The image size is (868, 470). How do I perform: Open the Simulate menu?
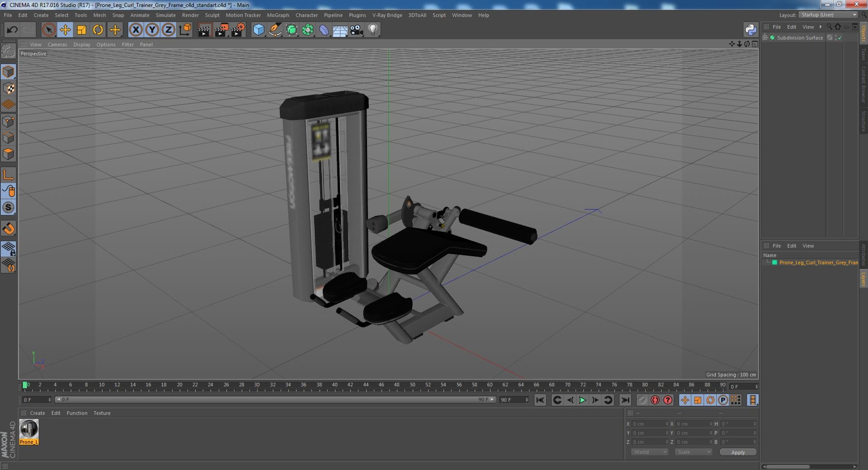(165, 15)
